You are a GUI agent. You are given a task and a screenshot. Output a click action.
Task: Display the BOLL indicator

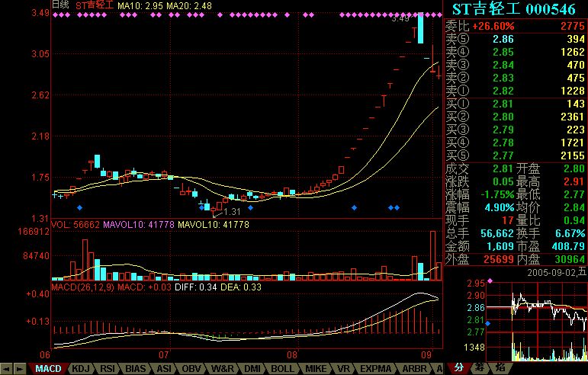(x=282, y=368)
